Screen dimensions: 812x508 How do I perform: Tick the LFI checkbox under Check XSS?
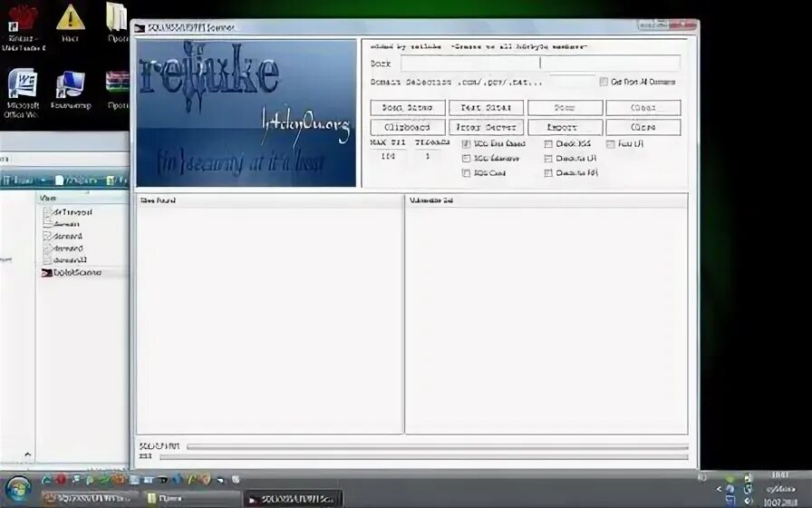(x=548, y=158)
